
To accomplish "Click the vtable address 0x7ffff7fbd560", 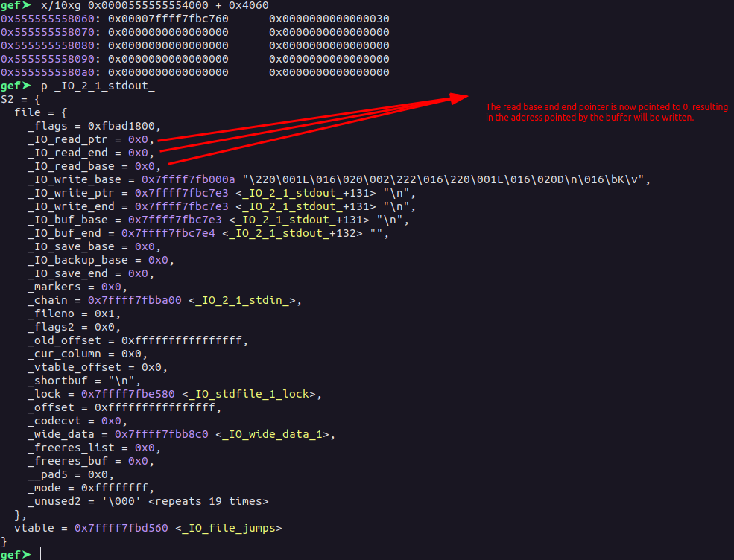I will [121, 528].
